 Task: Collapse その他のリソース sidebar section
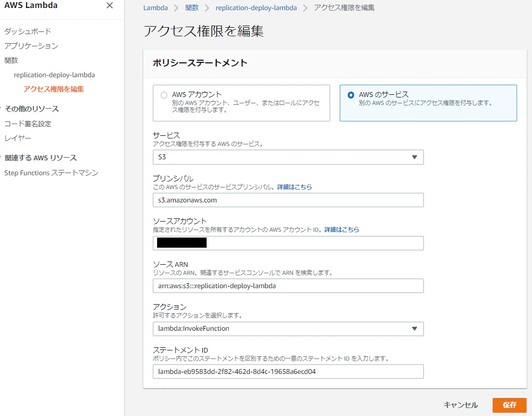tap(31, 109)
